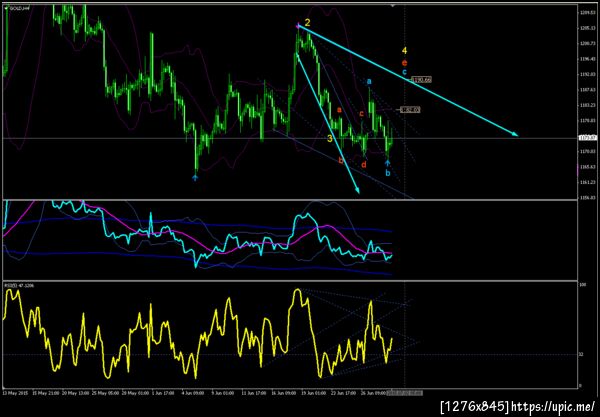Click the current price marker 1173.87
The image size is (600, 417).
(587, 138)
